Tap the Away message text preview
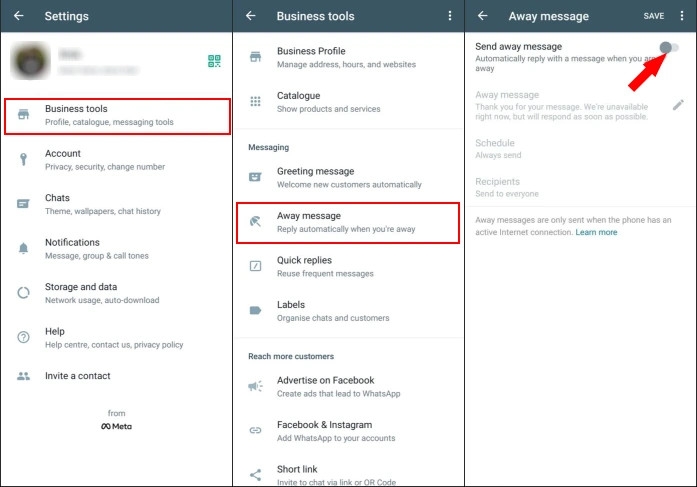 pyautogui.click(x=562, y=112)
